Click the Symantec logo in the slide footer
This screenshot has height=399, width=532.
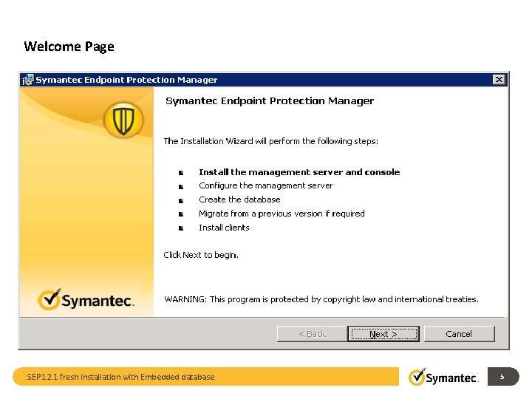point(443,377)
